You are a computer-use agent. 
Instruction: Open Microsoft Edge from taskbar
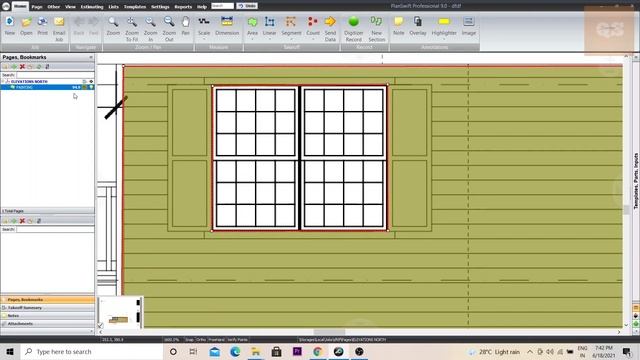(235, 351)
